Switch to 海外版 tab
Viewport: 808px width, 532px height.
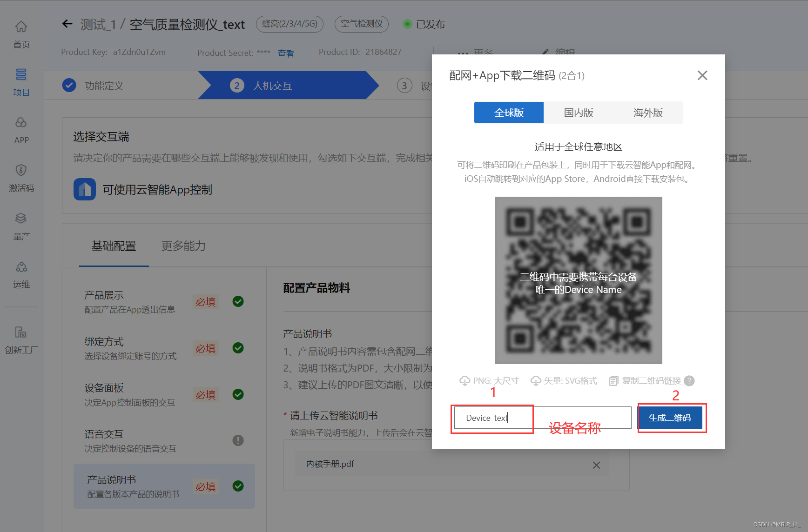[x=648, y=113]
